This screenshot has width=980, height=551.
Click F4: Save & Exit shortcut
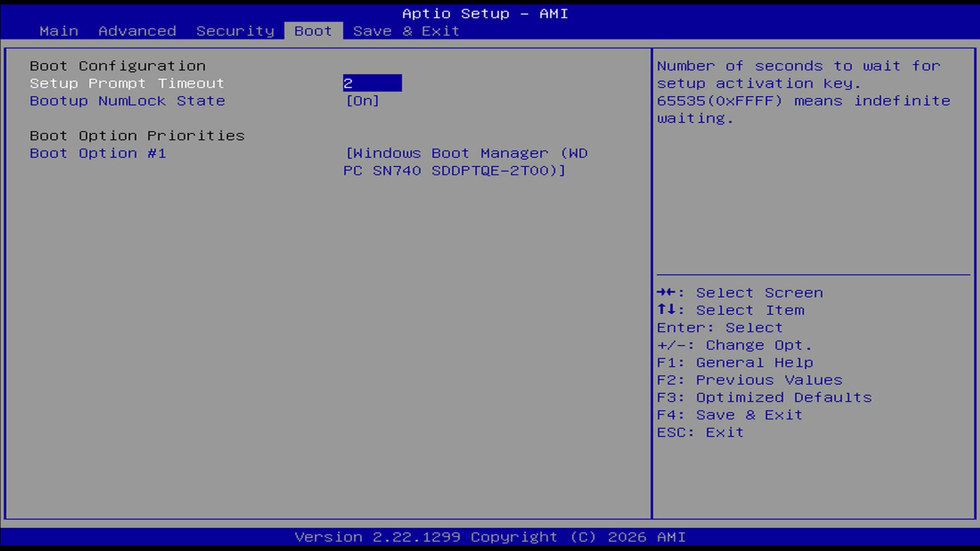click(x=729, y=415)
